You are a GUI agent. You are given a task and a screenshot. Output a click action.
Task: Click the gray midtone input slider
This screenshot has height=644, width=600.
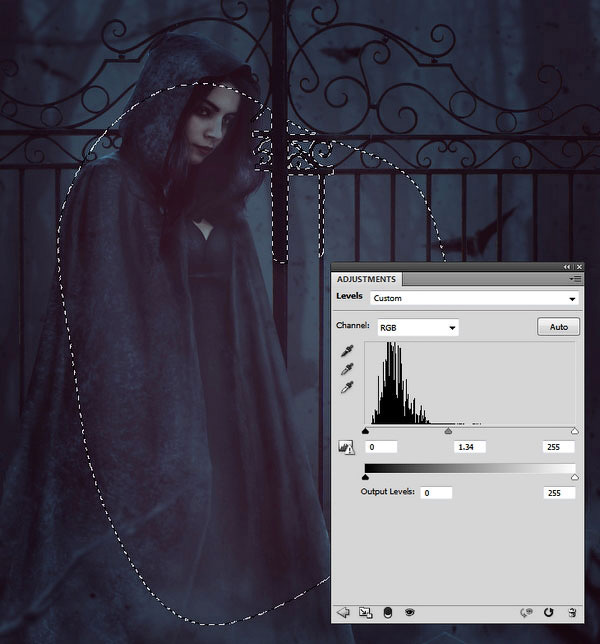tap(448, 431)
